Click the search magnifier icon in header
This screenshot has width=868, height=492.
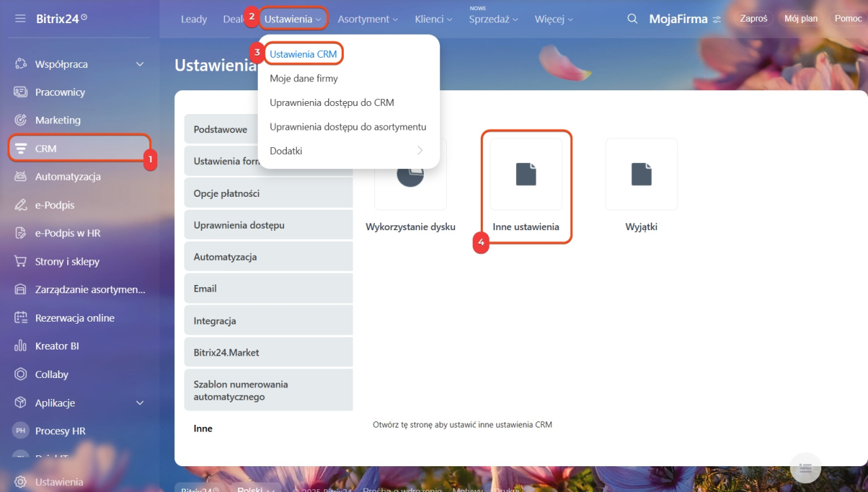click(x=632, y=19)
